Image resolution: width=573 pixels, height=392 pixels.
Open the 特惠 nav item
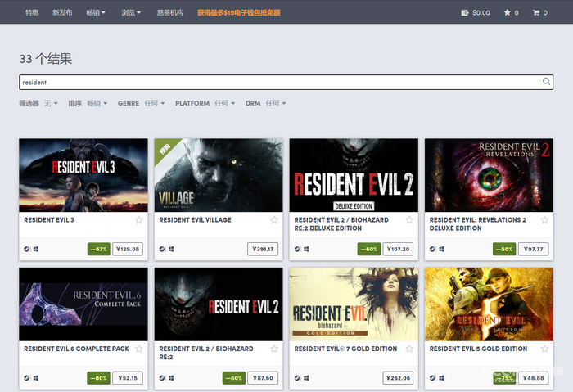click(x=32, y=13)
